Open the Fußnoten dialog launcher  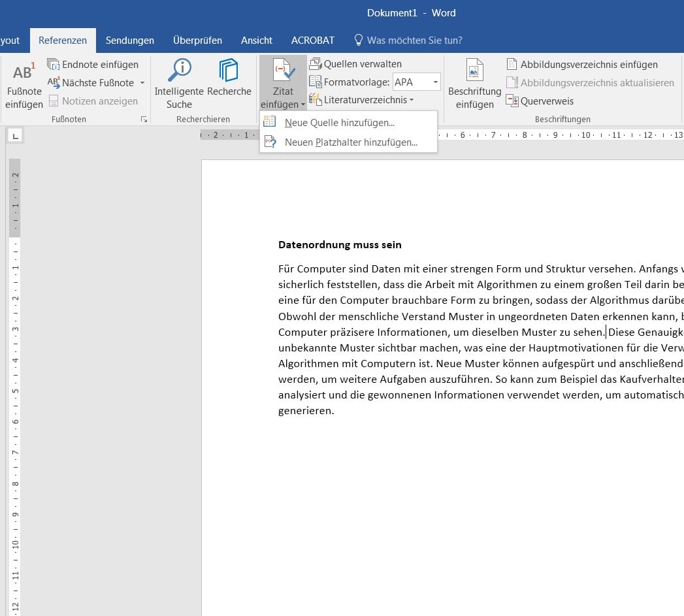pos(143,120)
